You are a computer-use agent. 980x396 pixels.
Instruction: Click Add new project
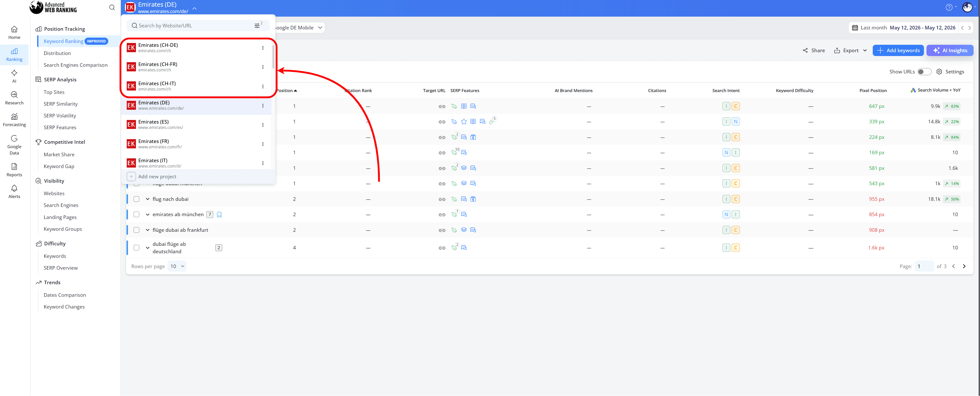[198, 177]
